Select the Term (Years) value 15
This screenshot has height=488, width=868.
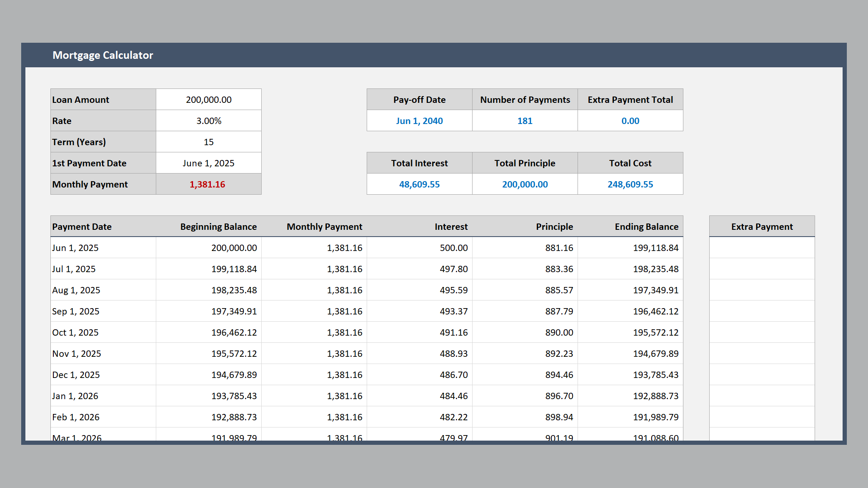point(209,142)
